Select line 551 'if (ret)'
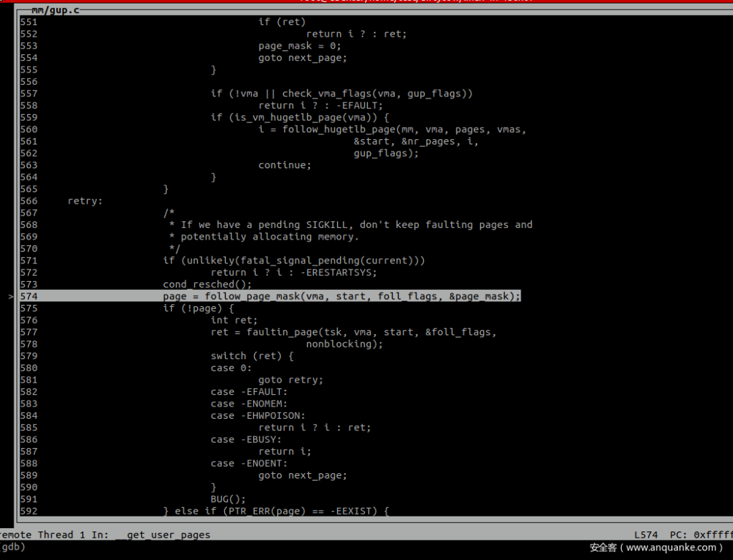 [282, 22]
